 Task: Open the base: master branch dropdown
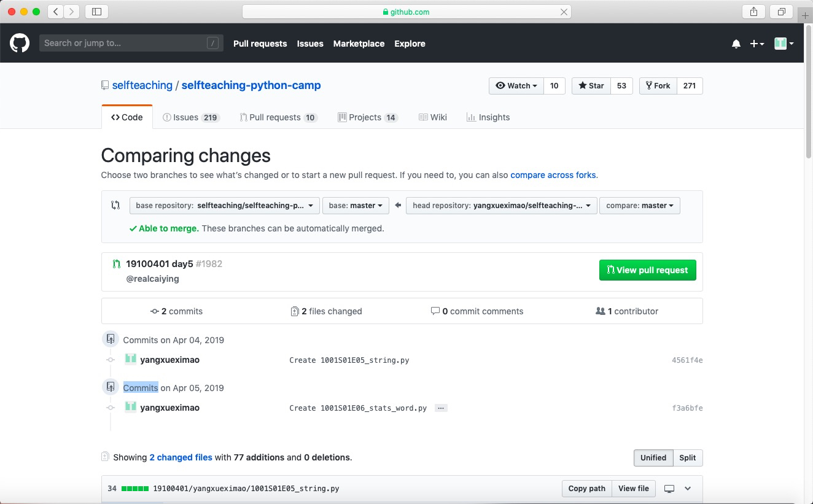point(356,205)
